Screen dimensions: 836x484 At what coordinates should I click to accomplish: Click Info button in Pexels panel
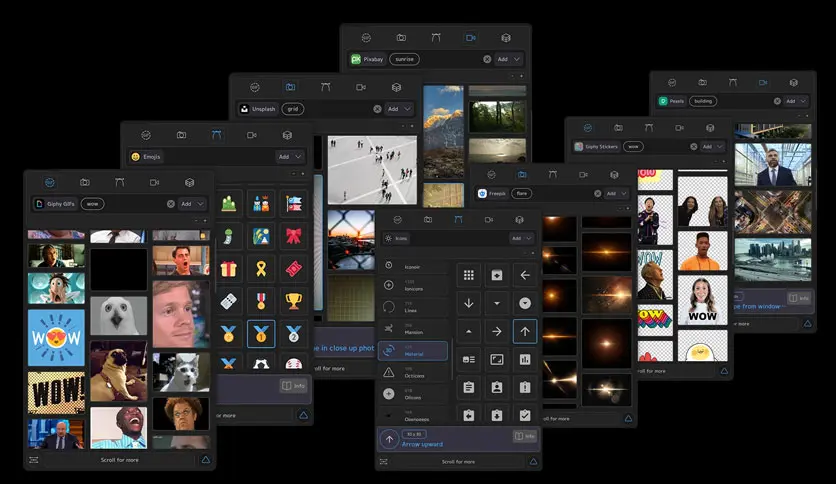coord(798,298)
